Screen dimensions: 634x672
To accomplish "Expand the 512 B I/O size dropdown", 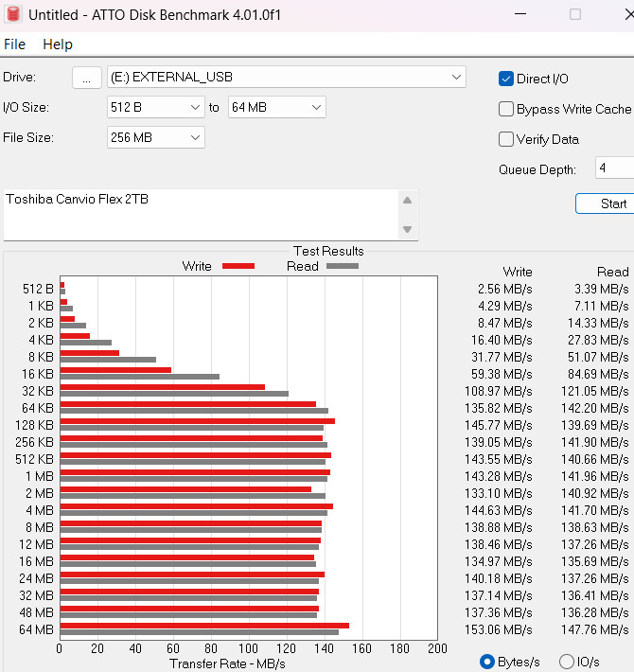I will click(x=156, y=107).
